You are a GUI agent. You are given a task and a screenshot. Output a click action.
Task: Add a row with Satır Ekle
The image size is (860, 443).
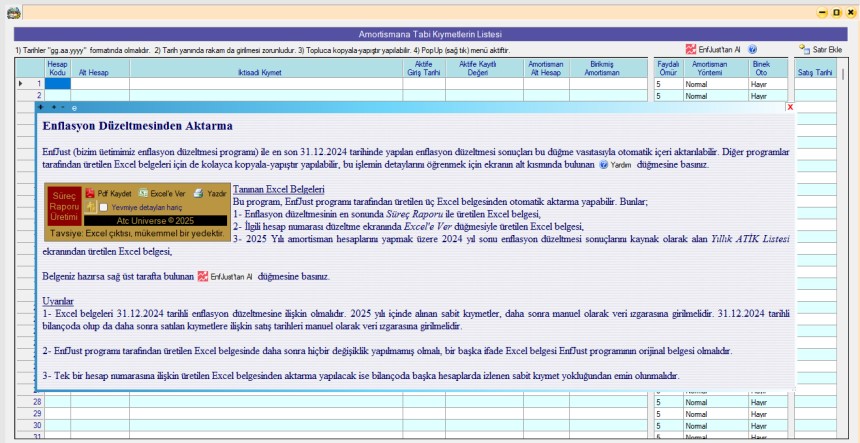click(820, 49)
